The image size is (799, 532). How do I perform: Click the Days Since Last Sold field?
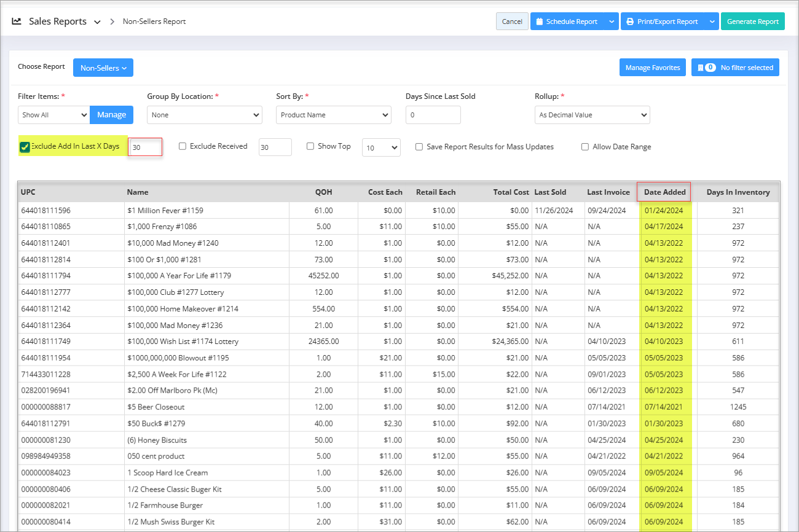433,115
